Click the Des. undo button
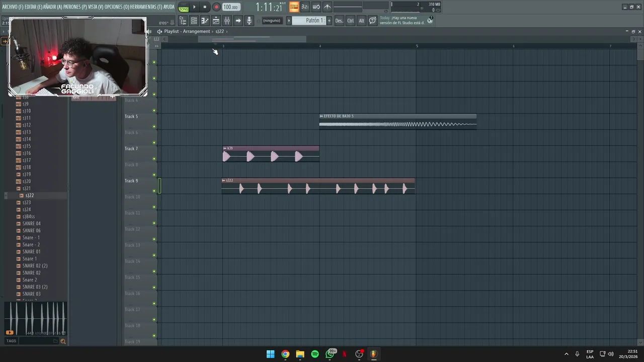644x362 pixels. [x=339, y=21]
